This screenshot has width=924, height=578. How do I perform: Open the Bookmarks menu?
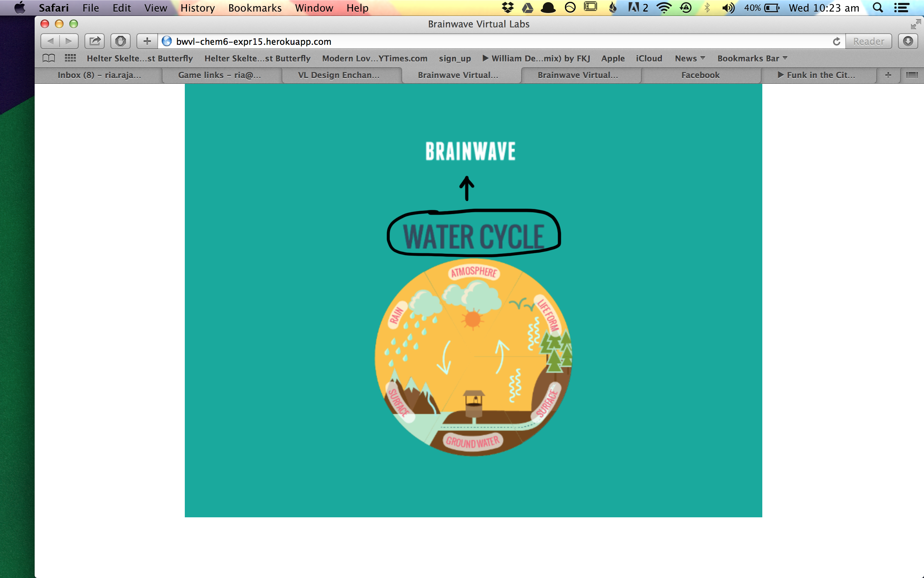click(x=255, y=8)
